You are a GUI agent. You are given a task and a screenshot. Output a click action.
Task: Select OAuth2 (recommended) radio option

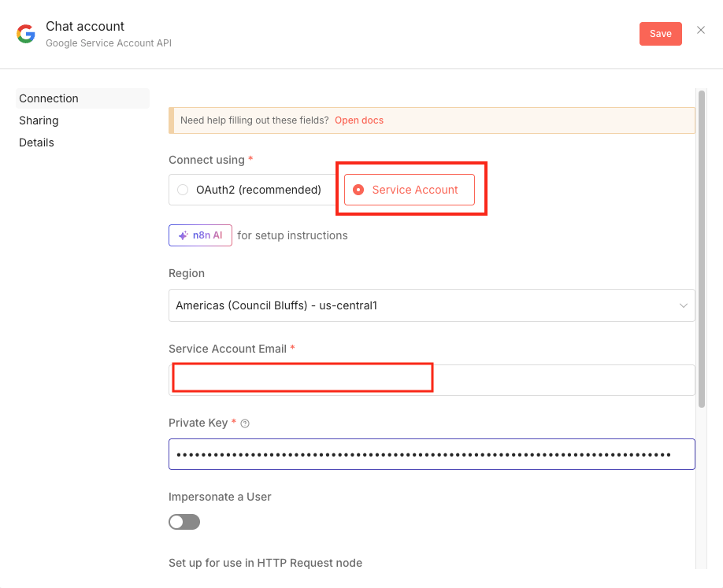click(183, 190)
